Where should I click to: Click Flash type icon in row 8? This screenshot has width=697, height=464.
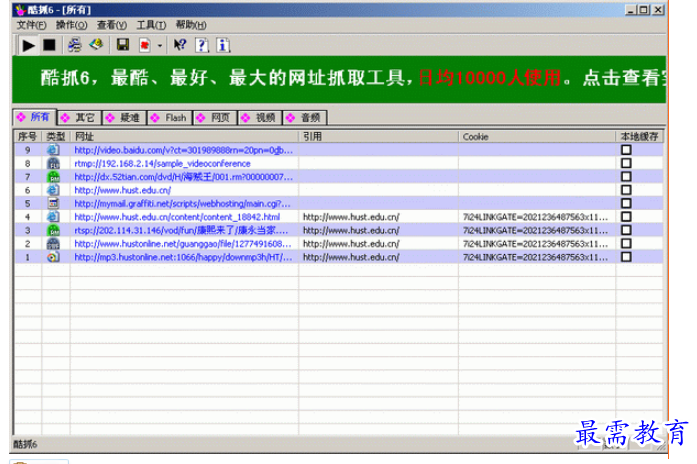click(x=53, y=163)
